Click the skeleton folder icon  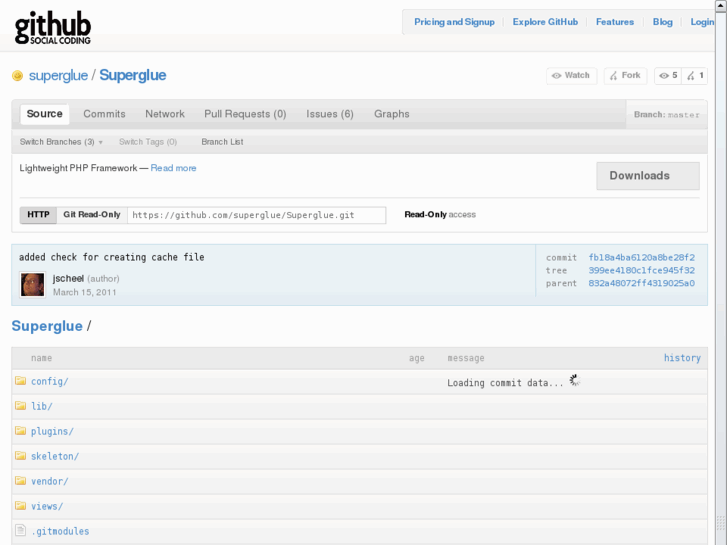tap(20, 456)
